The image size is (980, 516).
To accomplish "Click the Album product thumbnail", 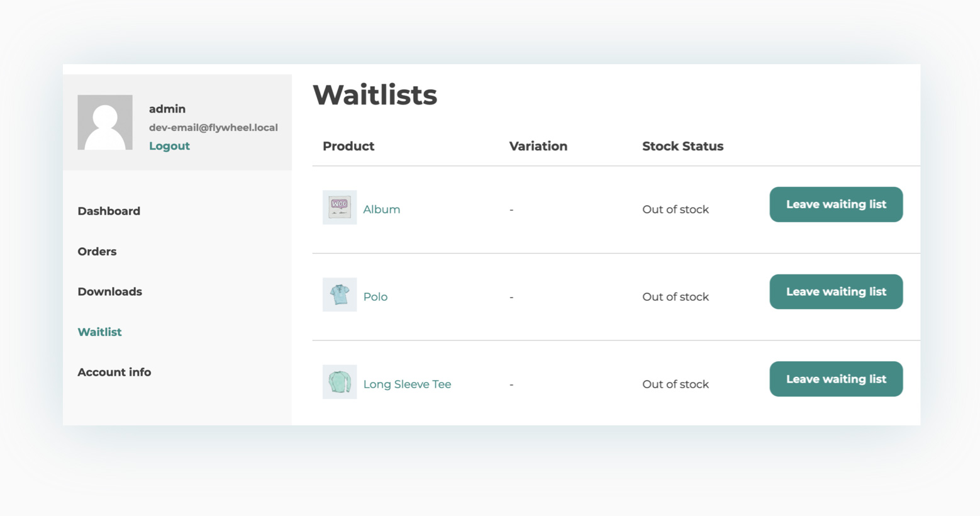I will coord(340,208).
